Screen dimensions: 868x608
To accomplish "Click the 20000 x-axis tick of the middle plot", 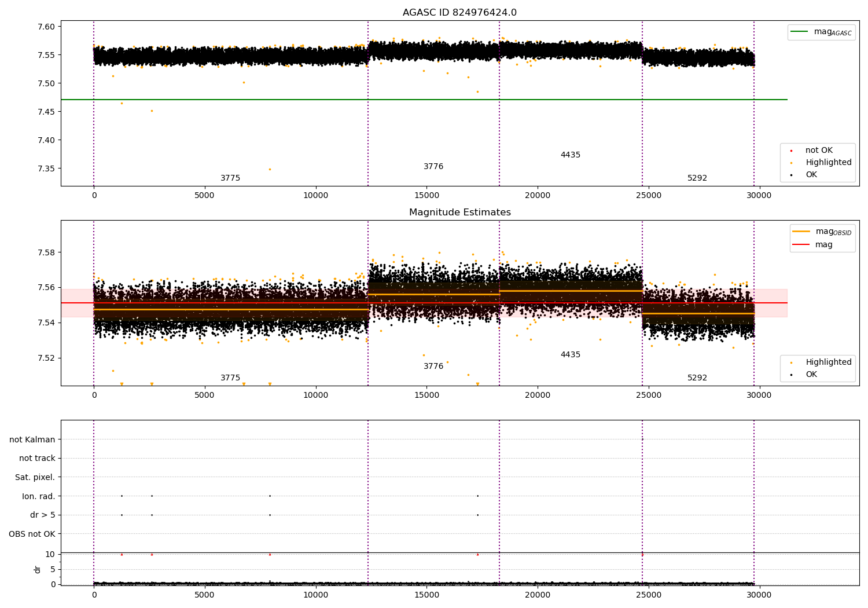I will click(538, 395).
